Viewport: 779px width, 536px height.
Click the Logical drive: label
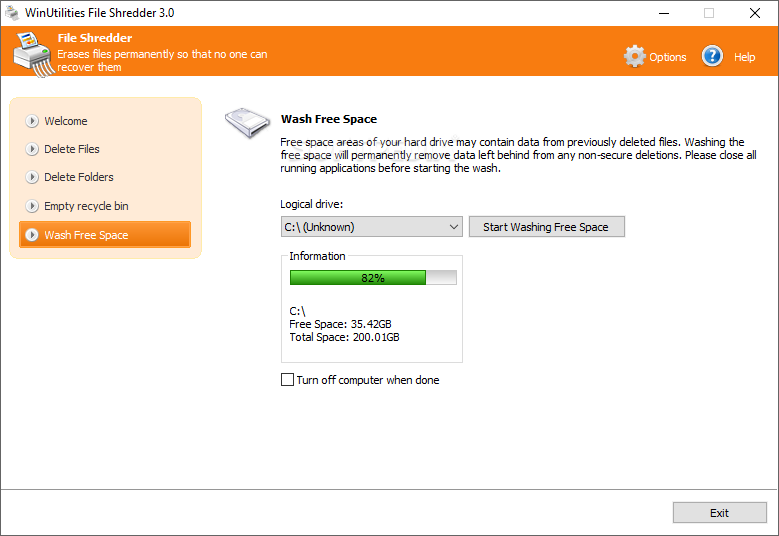tap(312, 204)
